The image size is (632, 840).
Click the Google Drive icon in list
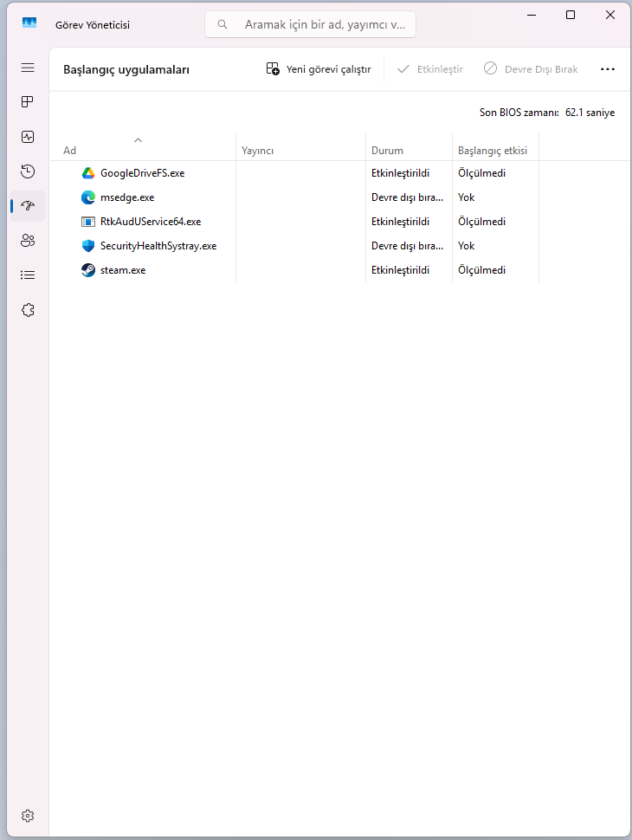click(88, 173)
